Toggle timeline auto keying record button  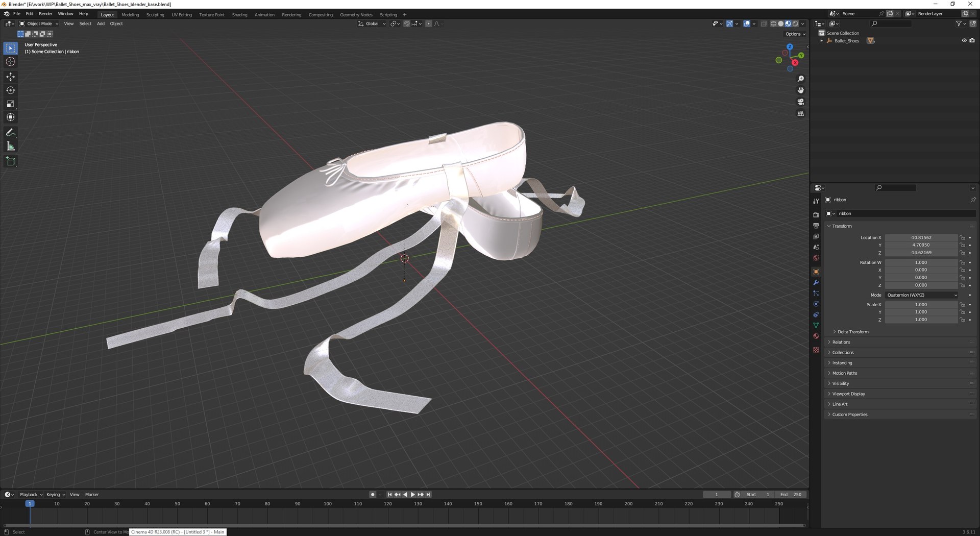[x=373, y=495]
